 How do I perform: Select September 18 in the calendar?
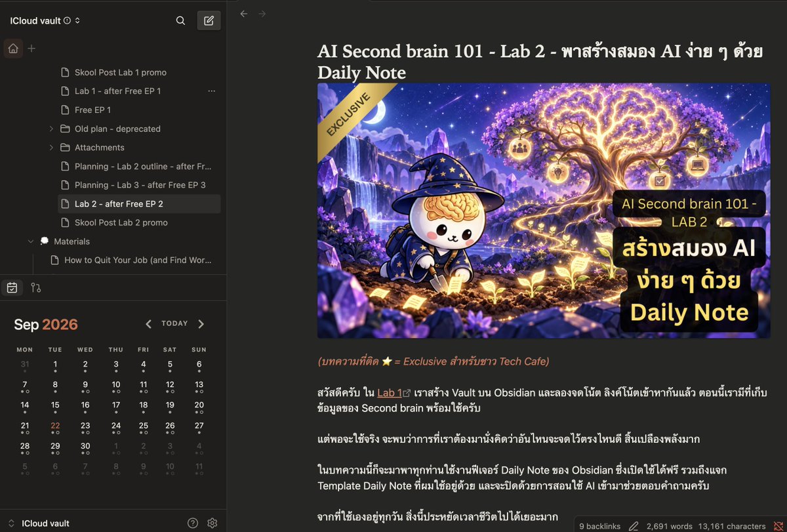pos(144,407)
